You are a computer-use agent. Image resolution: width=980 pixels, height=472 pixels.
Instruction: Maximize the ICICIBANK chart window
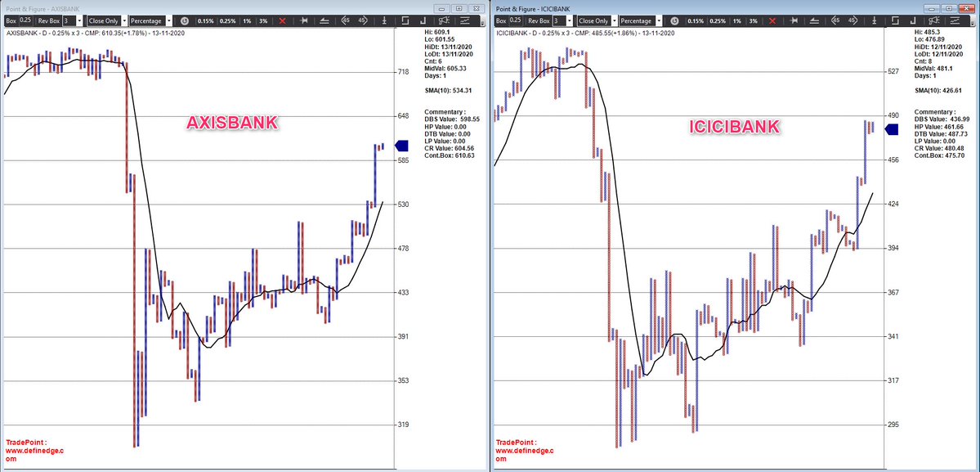tap(949, 9)
